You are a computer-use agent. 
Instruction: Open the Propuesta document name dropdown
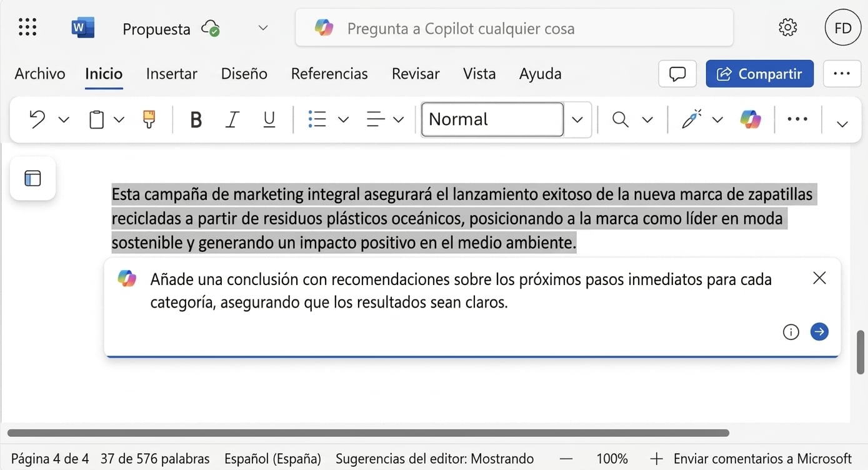pyautogui.click(x=263, y=28)
